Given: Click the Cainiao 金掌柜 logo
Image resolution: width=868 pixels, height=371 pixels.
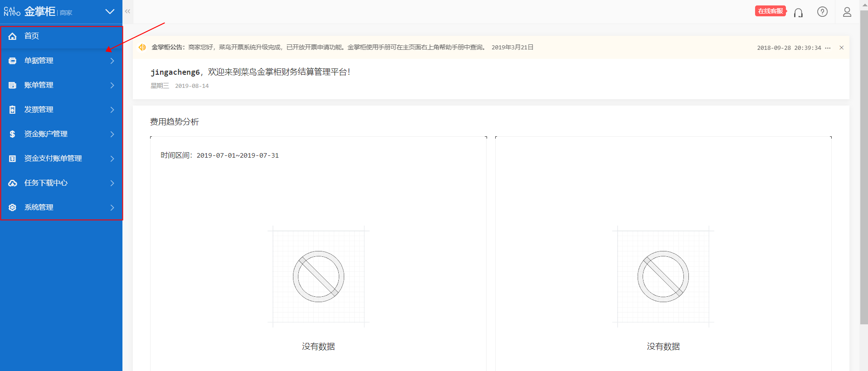Looking at the screenshot, I should (x=29, y=12).
